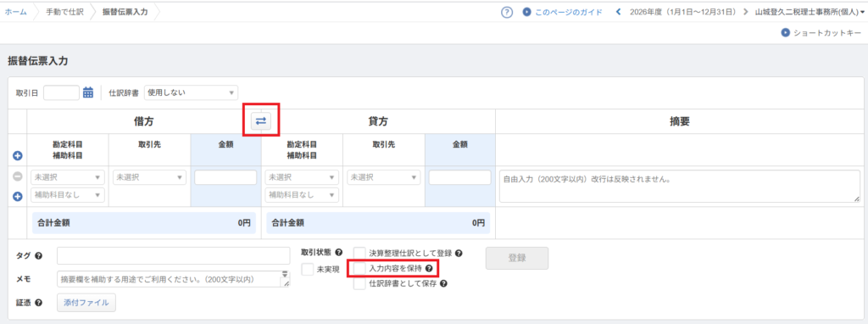
Task: Add row using plus icon below minus icon
Action: click(x=17, y=196)
